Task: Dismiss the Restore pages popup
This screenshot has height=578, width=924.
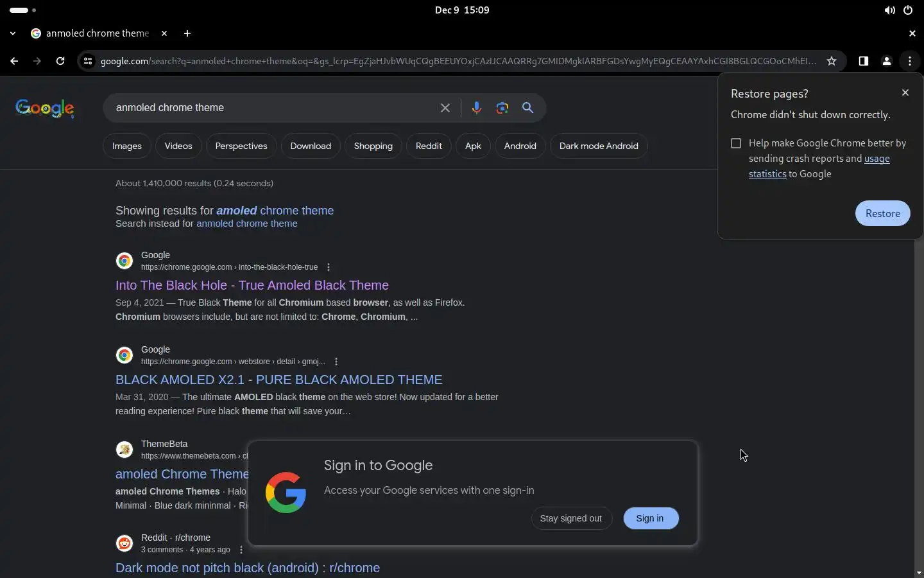Action: [x=905, y=93]
